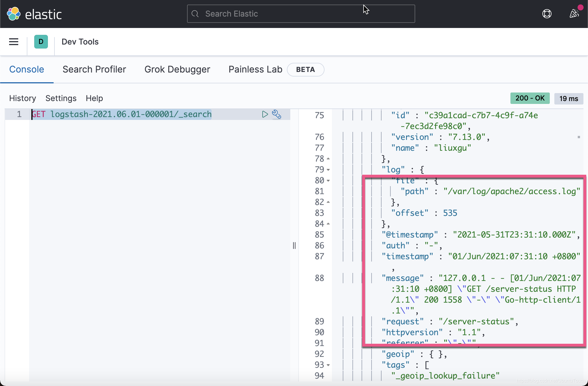
Task: Click the "timestamp" 01/Jun/2021 value
Action: pos(514,256)
